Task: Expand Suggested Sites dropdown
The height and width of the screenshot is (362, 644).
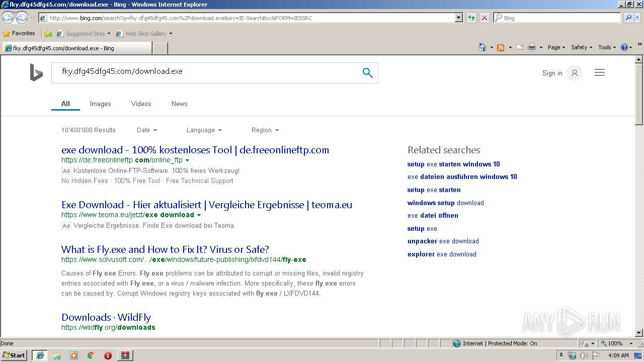Action: 109,34
